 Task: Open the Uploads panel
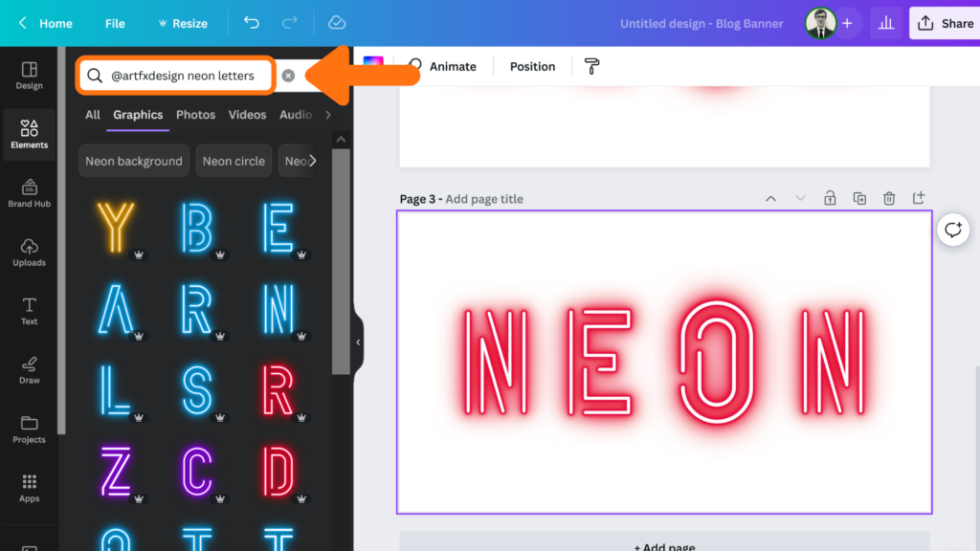(x=29, y=253)
